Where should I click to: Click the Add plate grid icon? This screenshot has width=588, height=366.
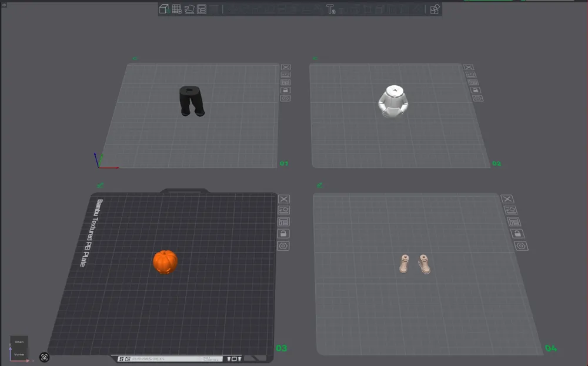[177, 9]
